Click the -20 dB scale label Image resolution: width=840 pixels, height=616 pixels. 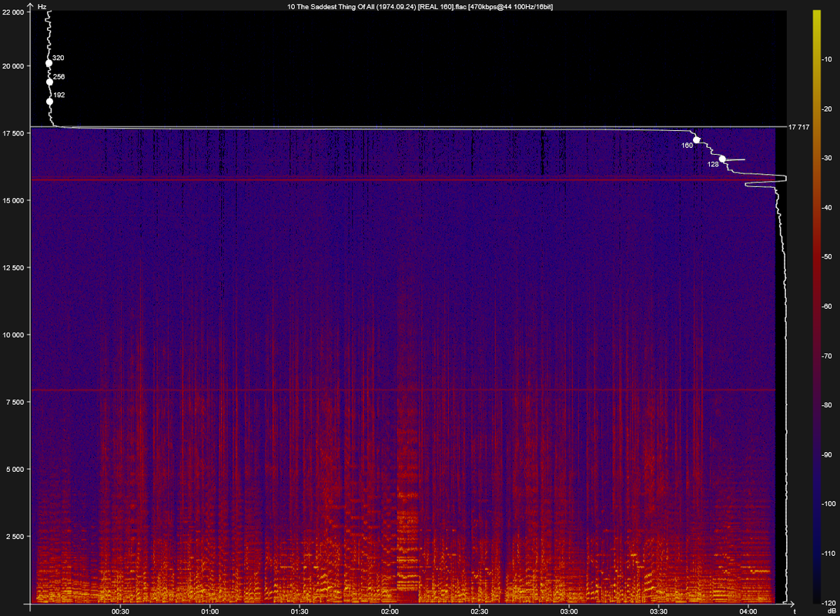tap(827, 109)
